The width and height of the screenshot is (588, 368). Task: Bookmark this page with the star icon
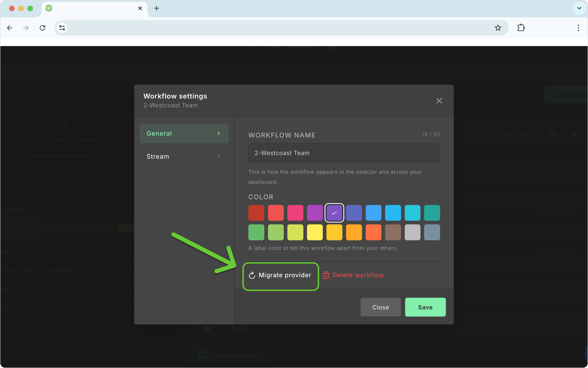point(498,28)
